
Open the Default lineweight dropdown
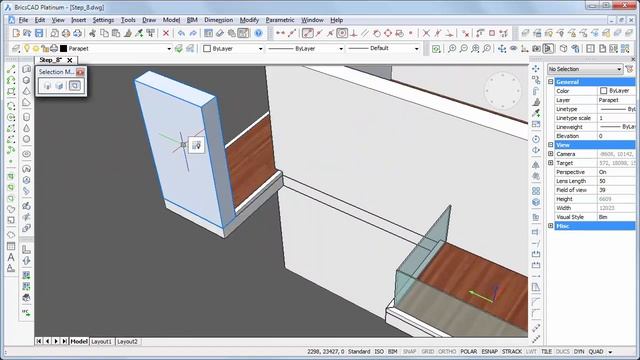tap(416, 49)
